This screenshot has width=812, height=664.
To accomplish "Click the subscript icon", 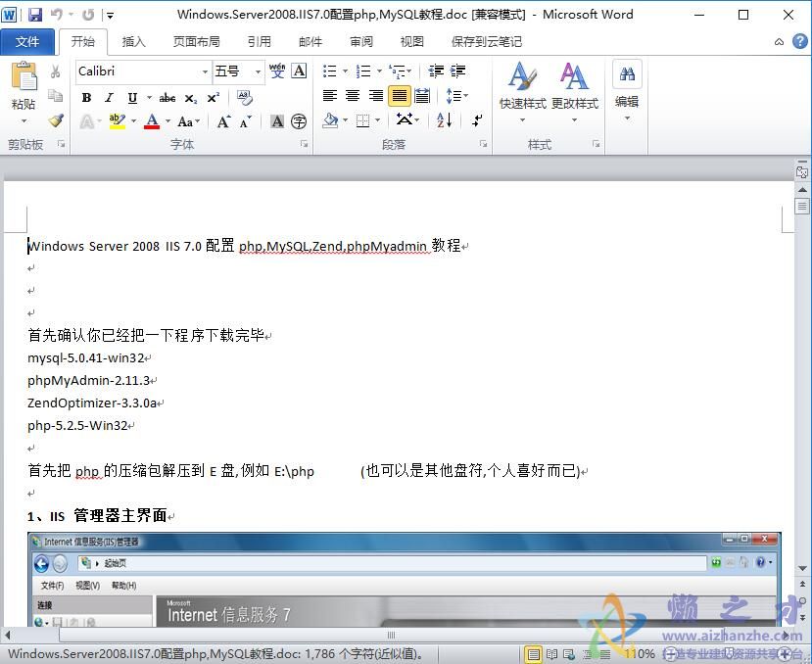I will click(x=191, y=98).
